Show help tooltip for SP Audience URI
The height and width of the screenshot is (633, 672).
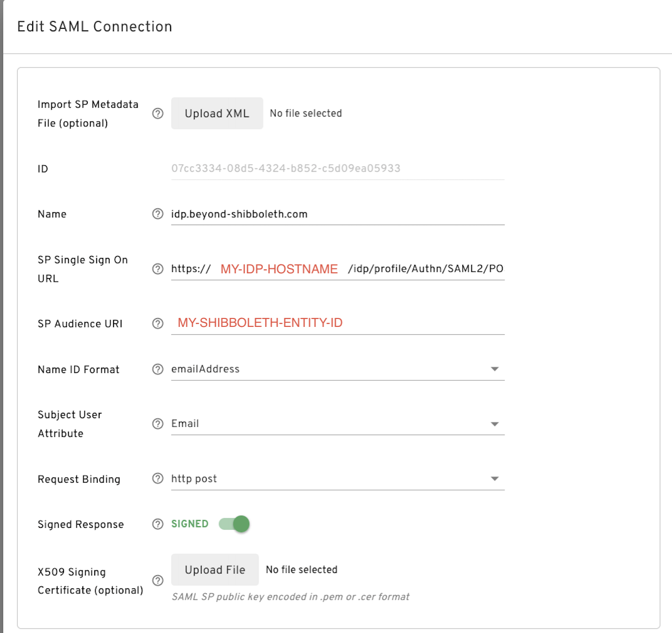click(x=158, y=323)
